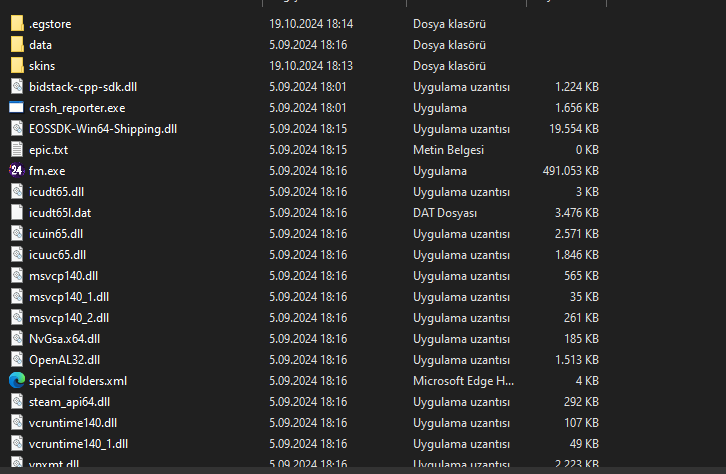Click the date 19.10.2024 18:13

pos(311,66)
